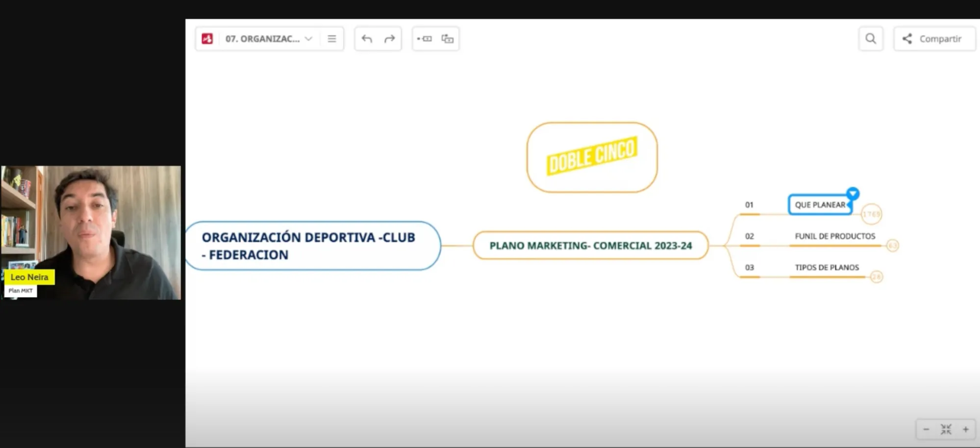Image resolution: width=980 pixels, height=448 pixels.
Task: Select the QUE PLANEAR topic node
Action: click(820, 205)
